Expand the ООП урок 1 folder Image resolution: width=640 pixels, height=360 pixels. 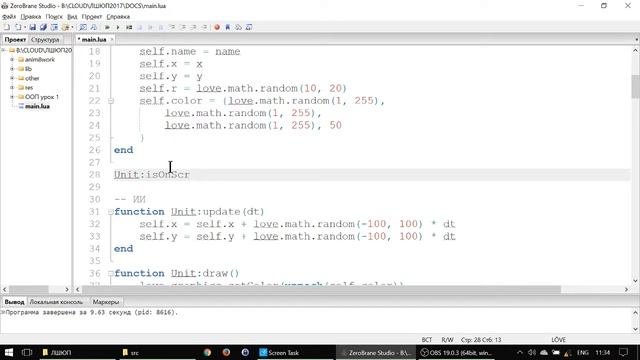pos(12,97)
